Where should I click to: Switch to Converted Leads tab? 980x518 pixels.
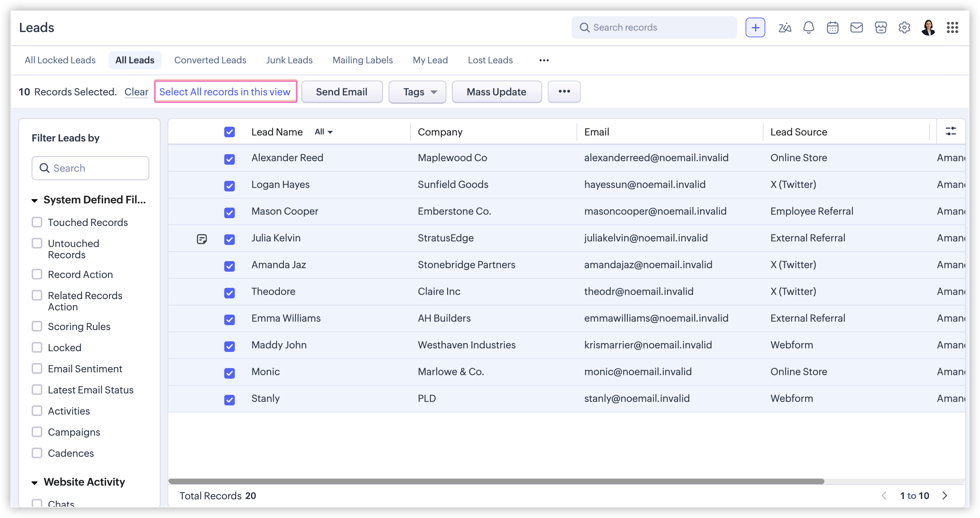(210, 60)
